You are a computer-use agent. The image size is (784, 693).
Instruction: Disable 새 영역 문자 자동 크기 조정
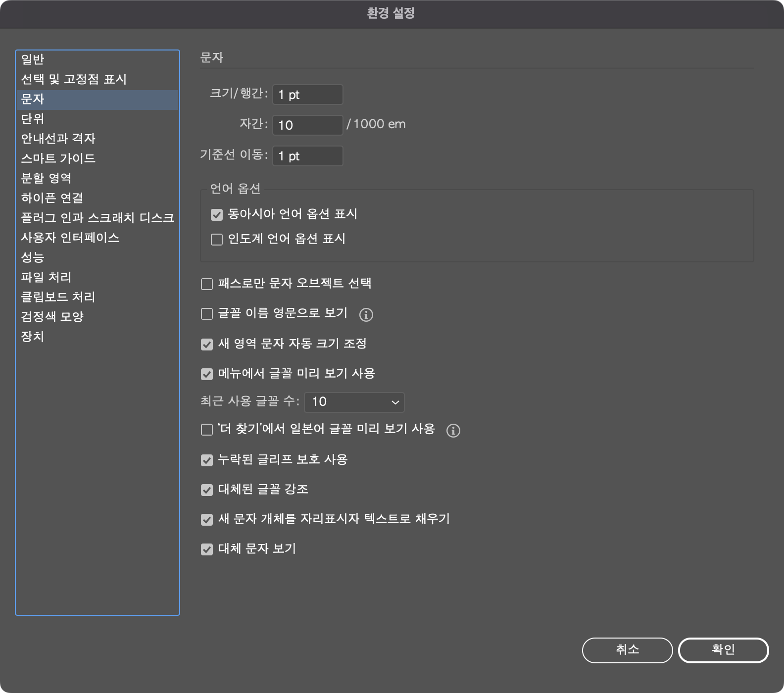click(x=207, y=345)
